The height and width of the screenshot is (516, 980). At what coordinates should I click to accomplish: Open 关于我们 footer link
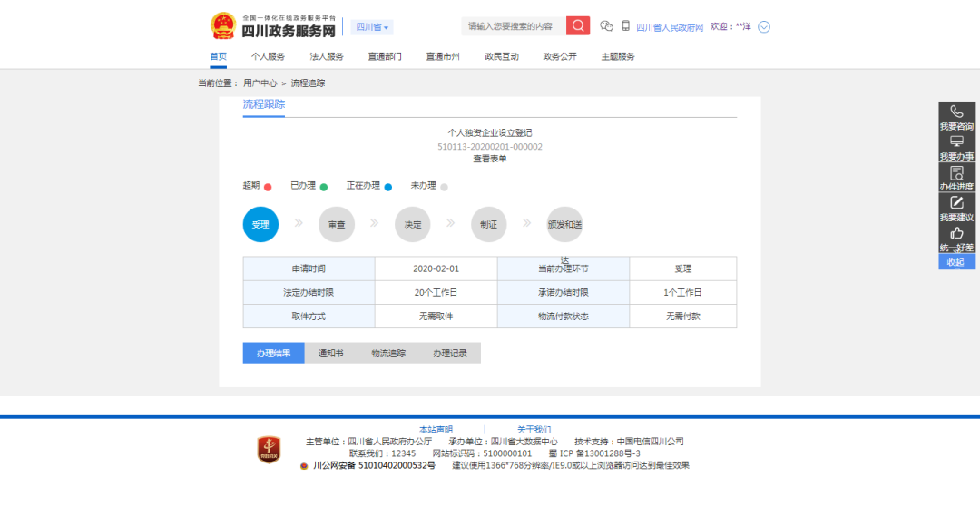pos(534,430)
